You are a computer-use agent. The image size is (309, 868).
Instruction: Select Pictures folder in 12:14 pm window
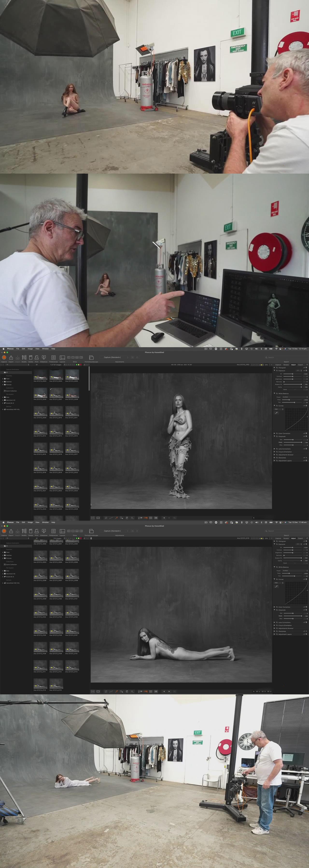pos(9,385)
